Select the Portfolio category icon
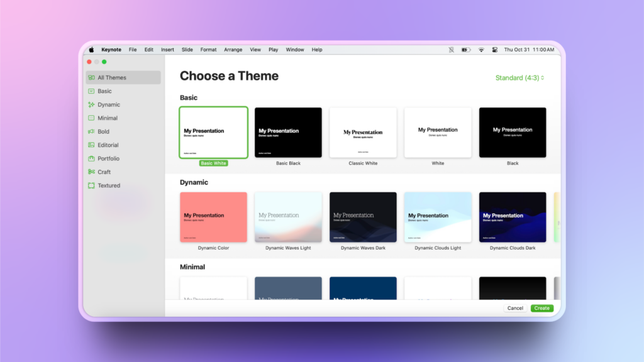The height and width of the screenshot is (362, 644). pos(92,159)
